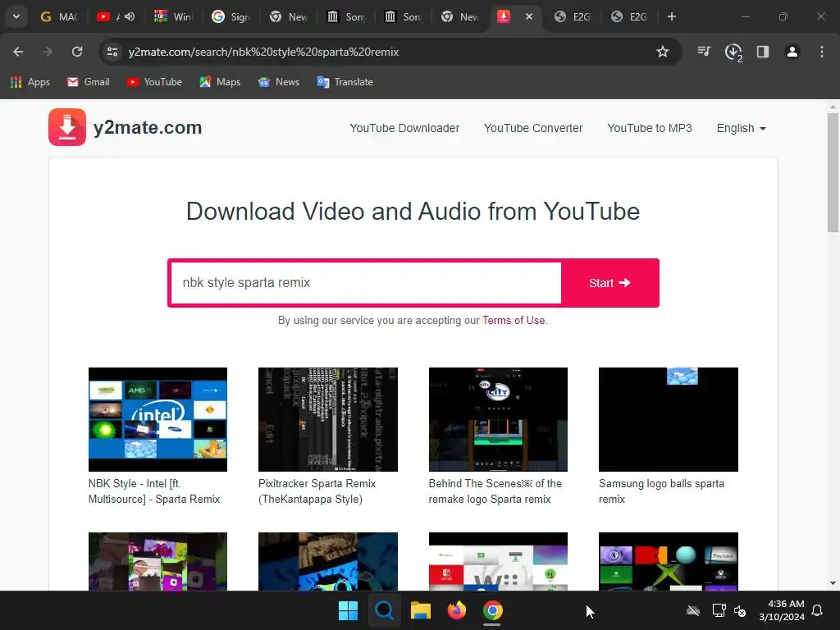Open Chrome three-dot menu

822,52
